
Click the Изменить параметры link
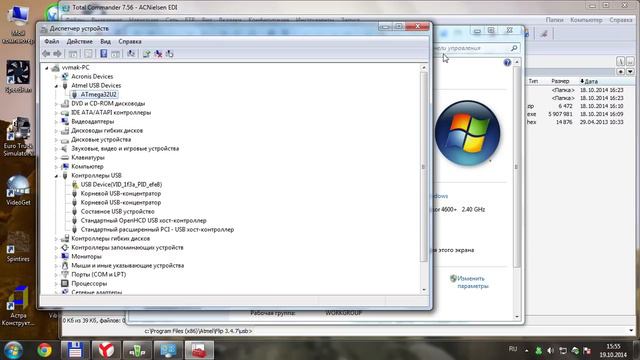[x=472, y=282]
